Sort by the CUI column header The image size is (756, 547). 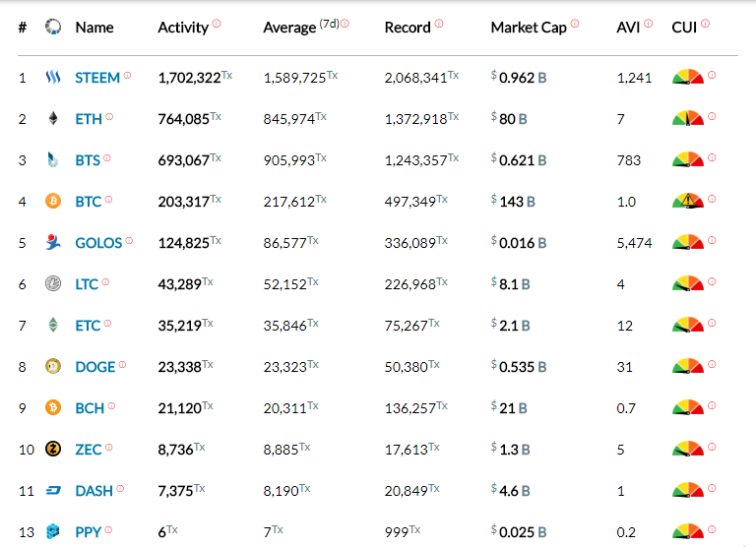point(684,28)
